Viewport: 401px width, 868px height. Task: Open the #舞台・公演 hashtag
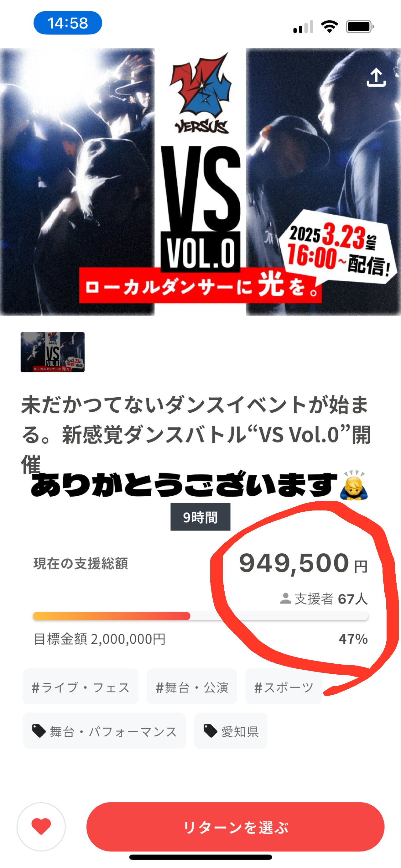pyautogui.click(x=192, y=688)
